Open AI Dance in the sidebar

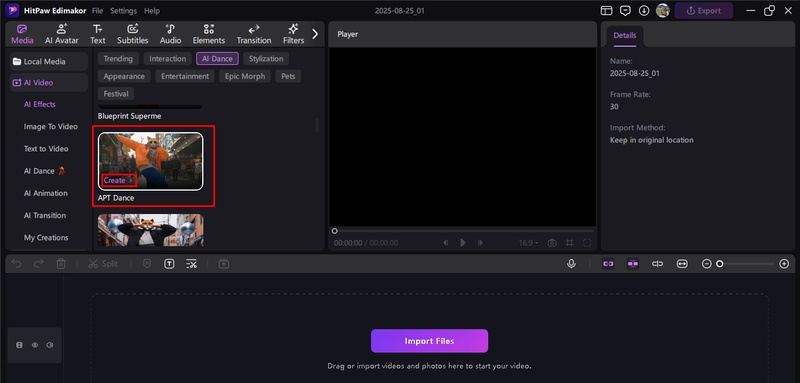(46, 171)
